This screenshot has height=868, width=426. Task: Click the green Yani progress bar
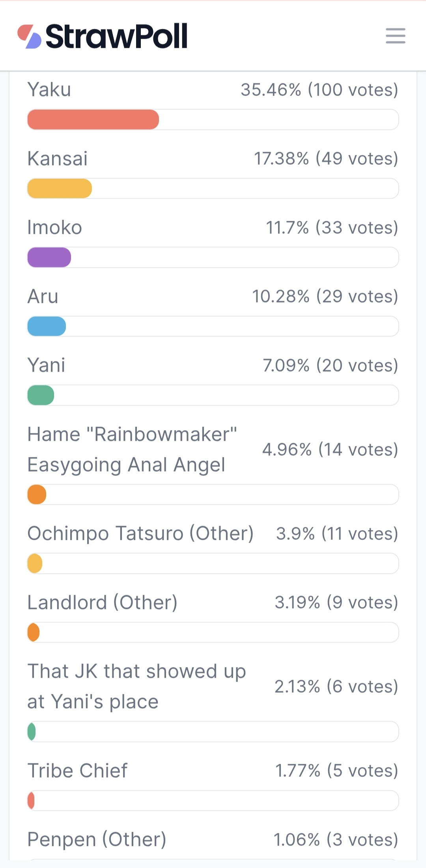coord(41,395)
